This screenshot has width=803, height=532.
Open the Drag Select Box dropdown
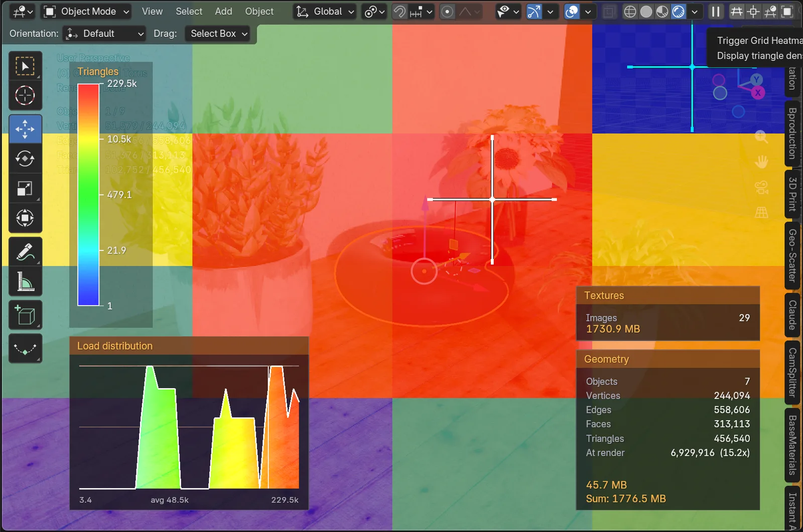coord(217,34)
